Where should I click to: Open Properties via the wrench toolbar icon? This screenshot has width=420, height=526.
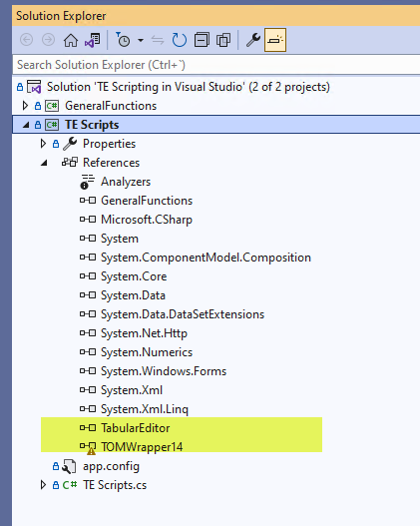(x=253, y=40)
